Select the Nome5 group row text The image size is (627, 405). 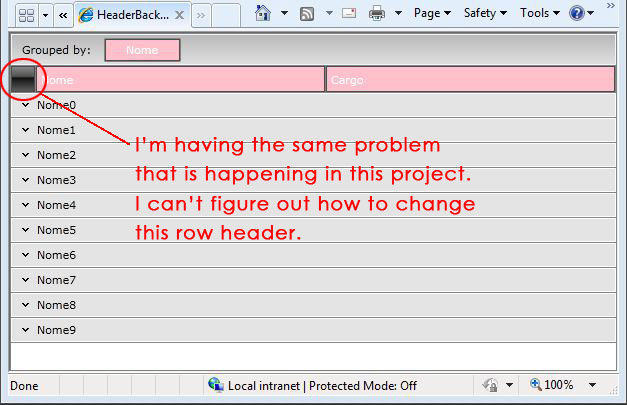click(x=56, y=230)
